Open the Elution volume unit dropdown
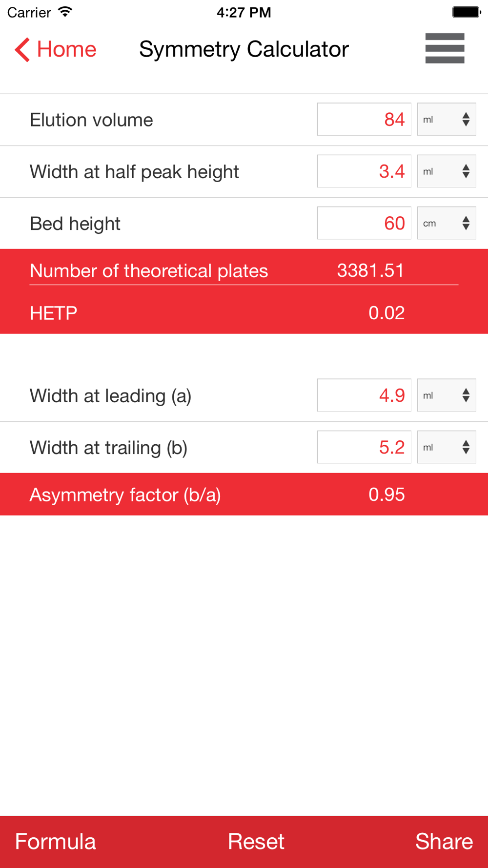 [x=447, y=119]
